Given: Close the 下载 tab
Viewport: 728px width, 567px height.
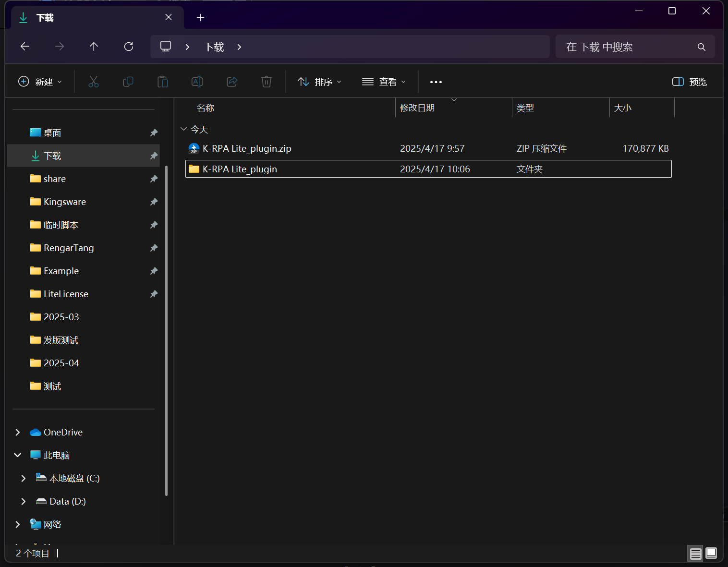Looking at the screenshot, I should click(x=169, y=17).
